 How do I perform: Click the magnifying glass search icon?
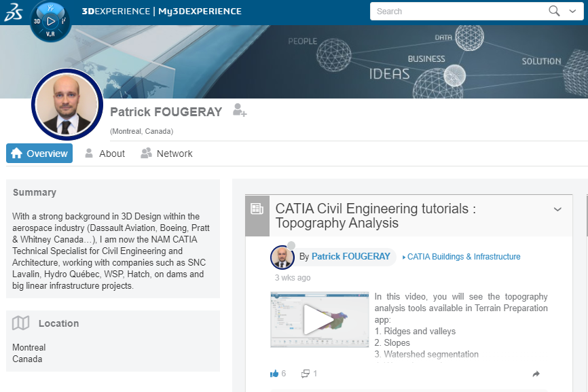click(x=553, y=11)
